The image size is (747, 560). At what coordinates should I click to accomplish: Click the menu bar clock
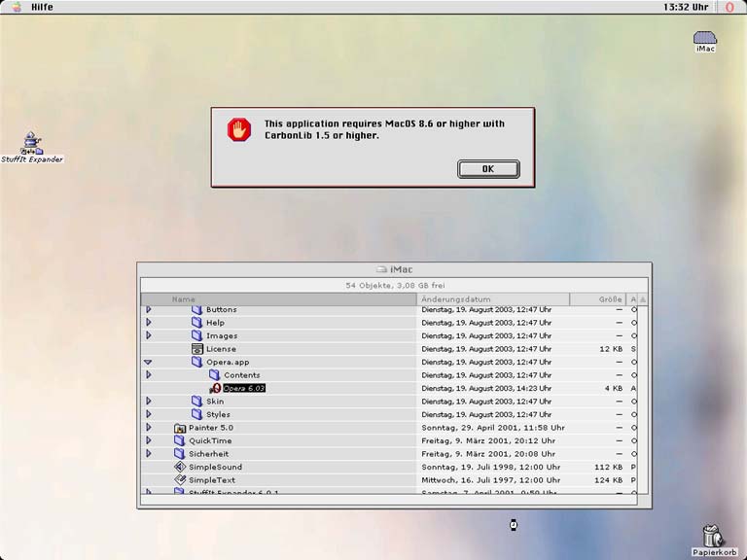(x=685, y=7)
